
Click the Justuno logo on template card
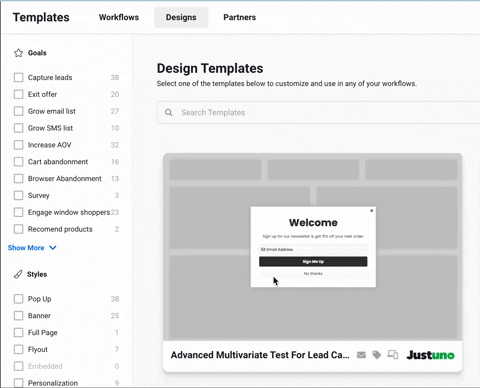(430, 355)
